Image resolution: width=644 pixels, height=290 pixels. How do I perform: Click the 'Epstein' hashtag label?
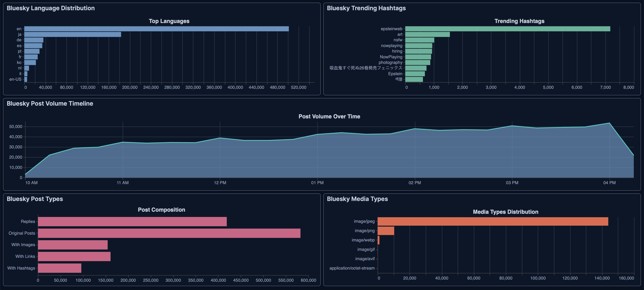click(396, 73)
